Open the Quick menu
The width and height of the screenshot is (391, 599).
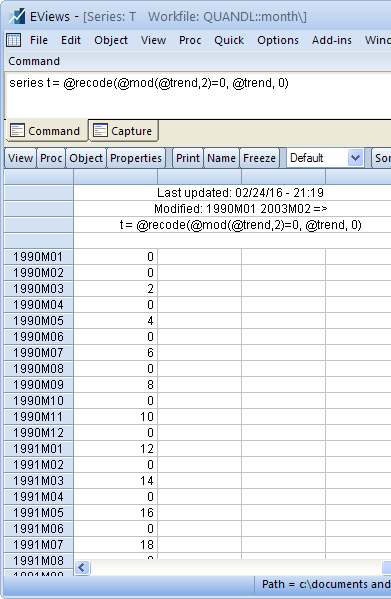[229, 40]
